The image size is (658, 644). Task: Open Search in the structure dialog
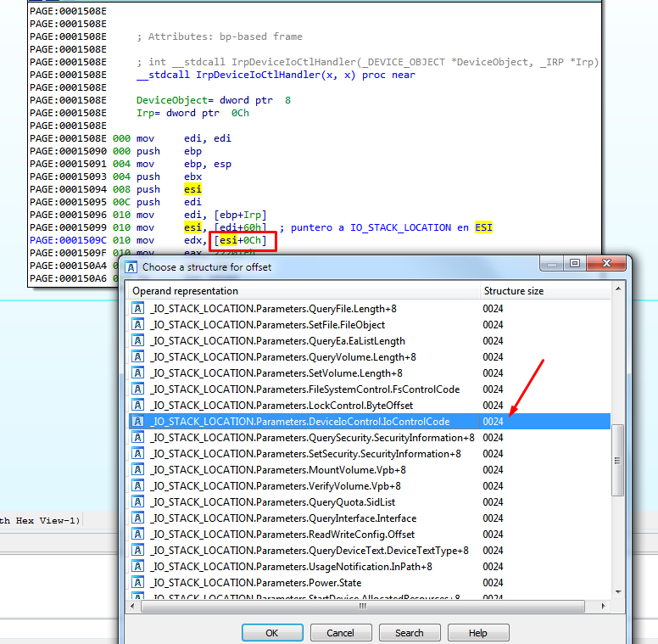[x=409, y=633]
